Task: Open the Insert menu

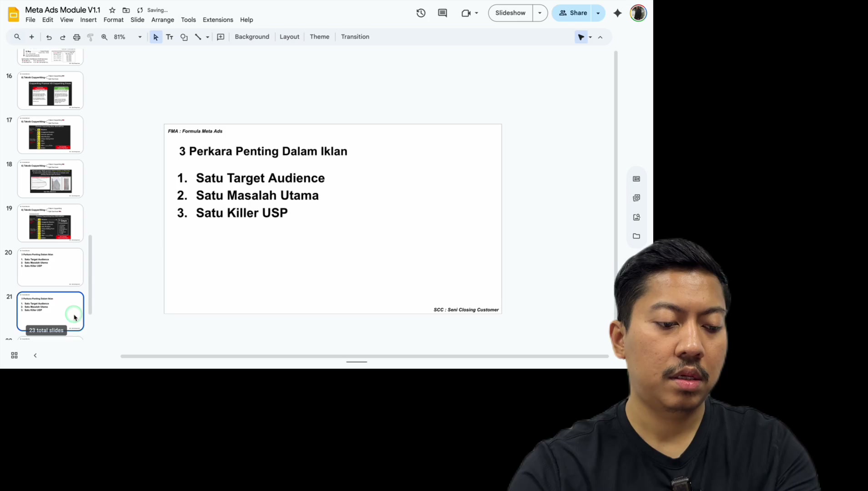Action: pyautogui.click(x=88, y=20)
